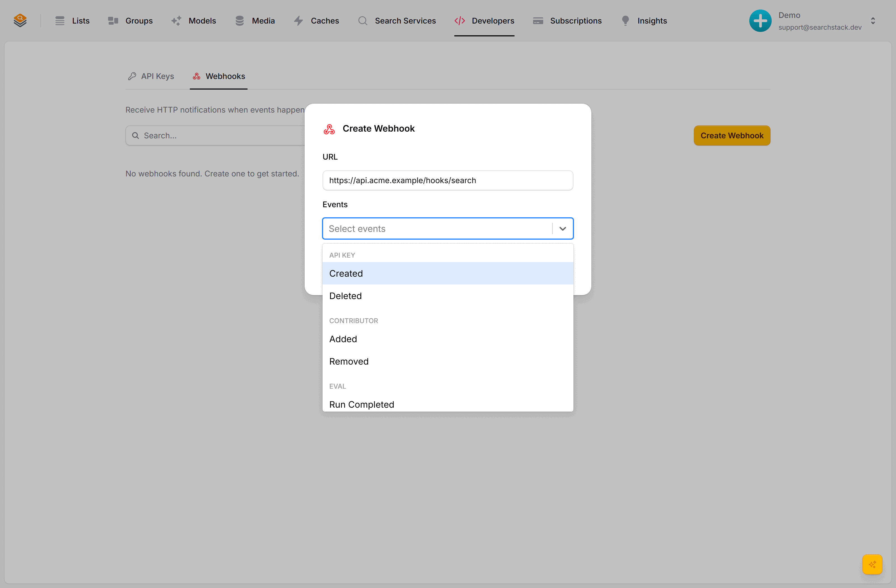Edit the webhook URL input
The width and height of the screenshot is (896, 588).
point(448,180)
